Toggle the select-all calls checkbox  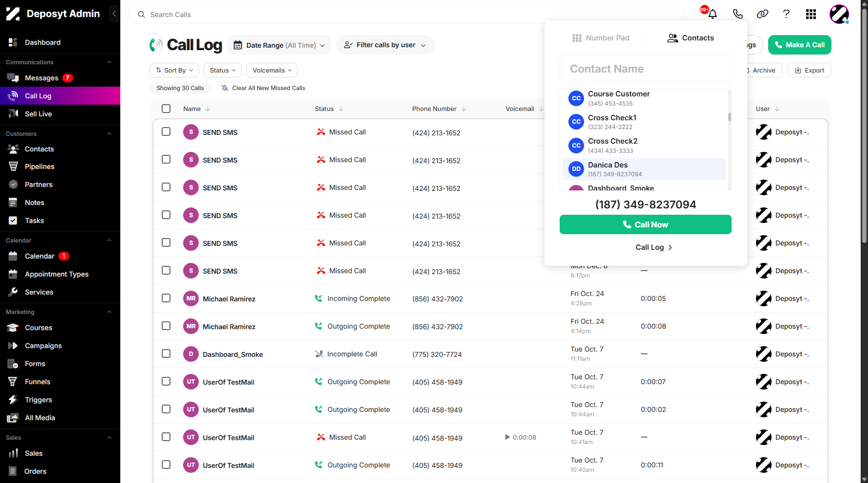click(x=166, y=109)
